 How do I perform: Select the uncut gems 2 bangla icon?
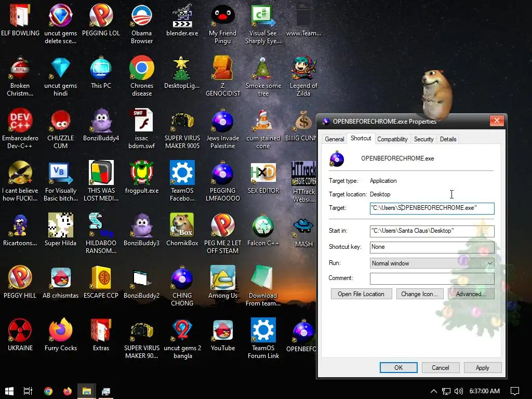tap(182, 338)
